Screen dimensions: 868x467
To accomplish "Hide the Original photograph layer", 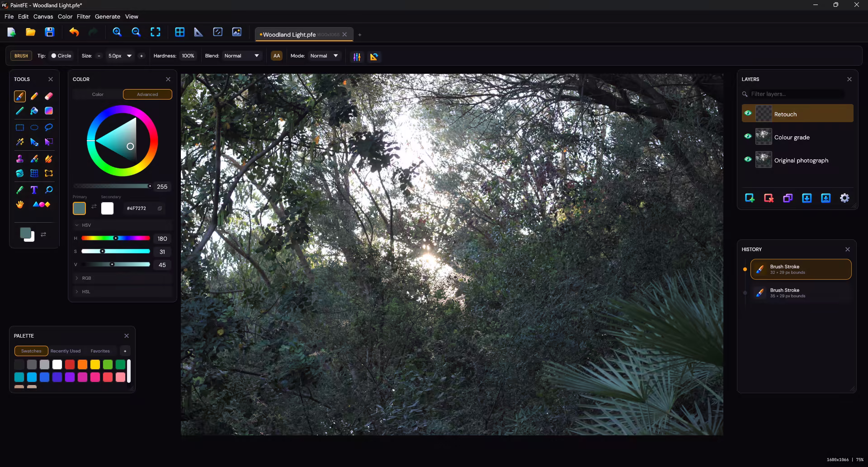I will pos(748,159).
